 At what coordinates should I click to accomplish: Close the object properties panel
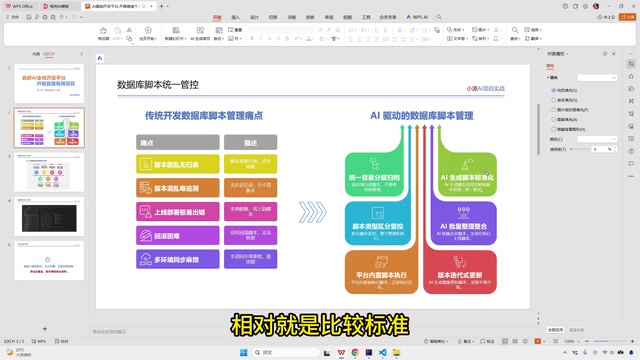tap(613, 53)
